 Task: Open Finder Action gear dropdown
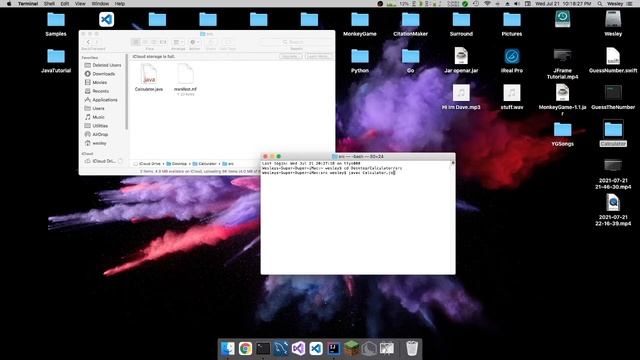click(x=195, y=42)
